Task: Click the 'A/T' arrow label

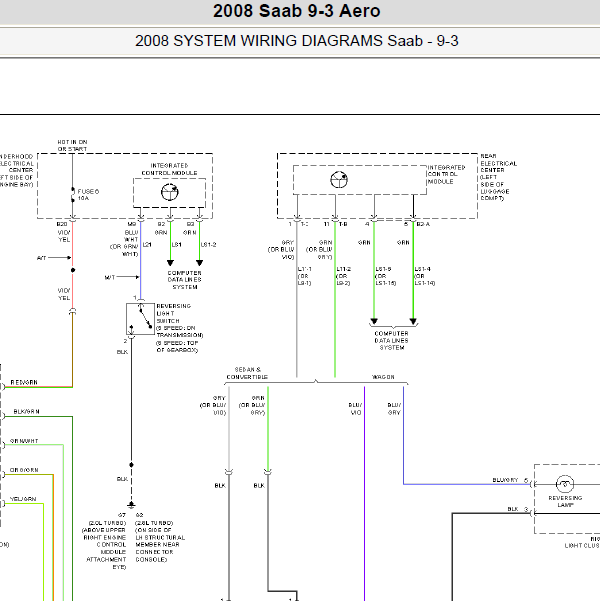Action: [41, 258]
